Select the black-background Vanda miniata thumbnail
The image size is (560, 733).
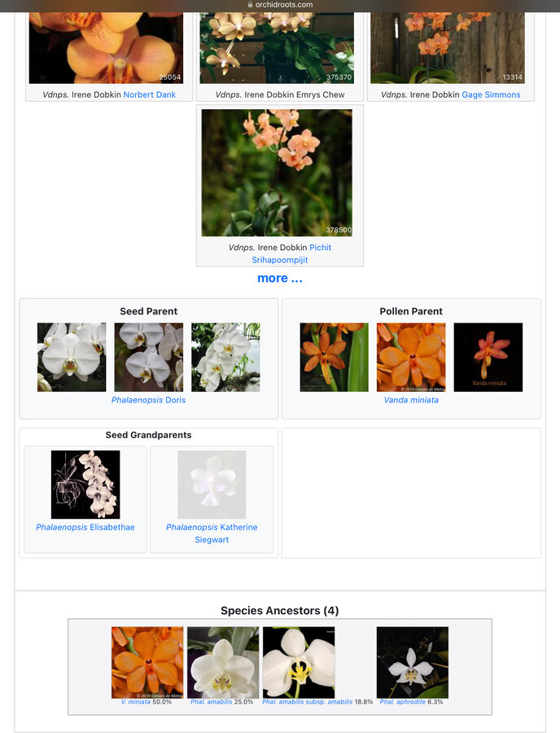pos(488,358)
